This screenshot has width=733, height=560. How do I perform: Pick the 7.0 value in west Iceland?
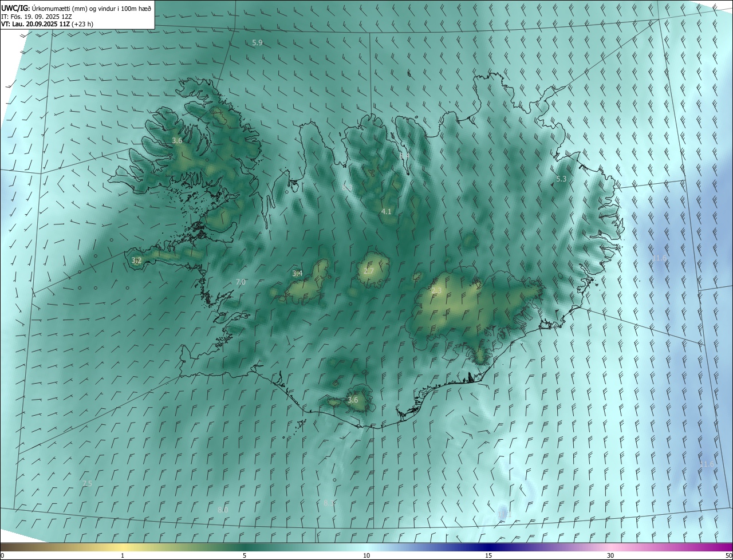[241, 282]
